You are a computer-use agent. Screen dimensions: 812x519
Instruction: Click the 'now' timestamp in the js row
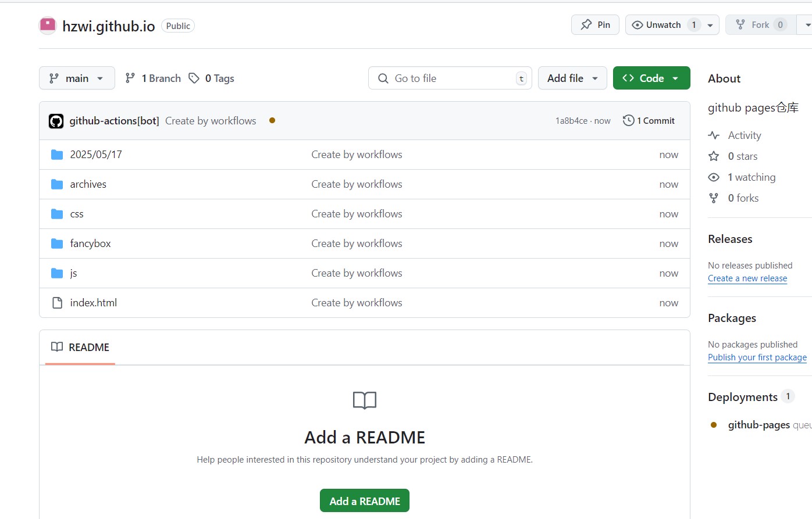pos(669,273)
